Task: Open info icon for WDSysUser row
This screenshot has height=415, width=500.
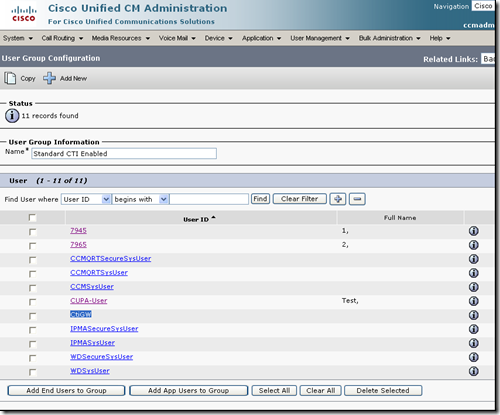Action: (x=474, y=371)
